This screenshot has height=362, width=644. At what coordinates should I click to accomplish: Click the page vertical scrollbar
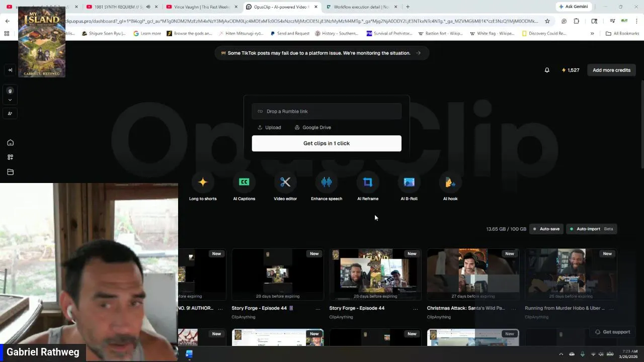coord(642,123)
